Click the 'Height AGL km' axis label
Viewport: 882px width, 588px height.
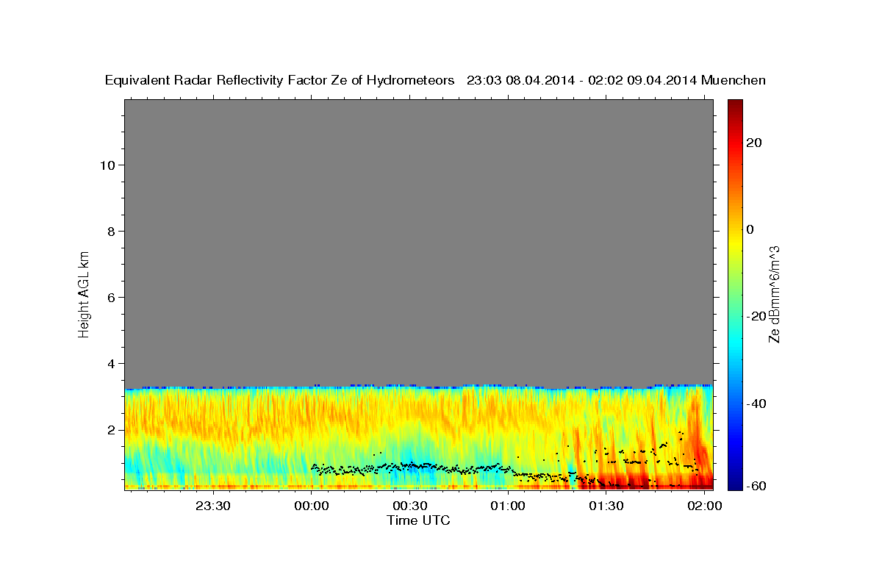(x=84, y=293)
